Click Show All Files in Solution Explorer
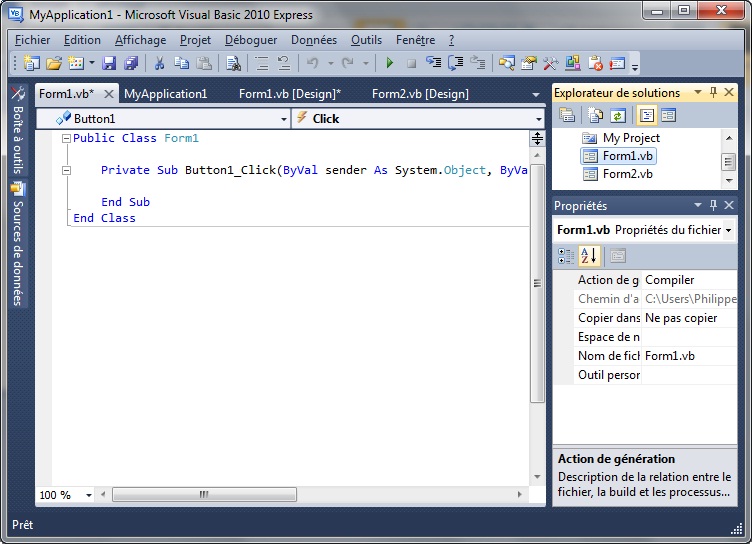Viewport: 752px width, 544px height. tap(595, 115)
